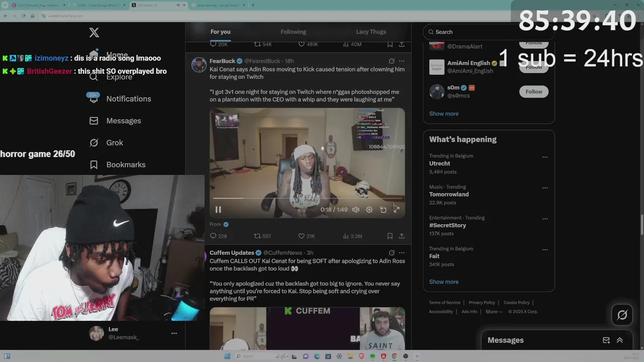Open more menu for #SecretStory trend
This screenshot has width=644, height=362.
pos(545,219)
